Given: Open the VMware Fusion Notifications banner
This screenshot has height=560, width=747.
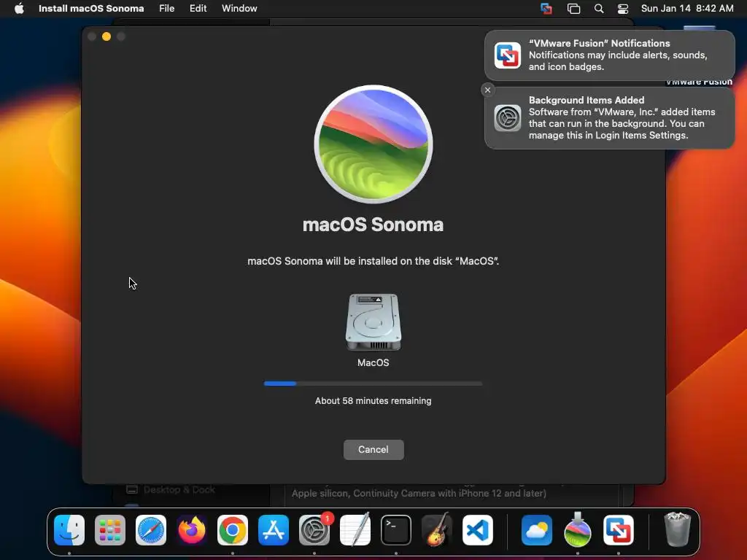Looking at the screenshot, I should point(609,55).
